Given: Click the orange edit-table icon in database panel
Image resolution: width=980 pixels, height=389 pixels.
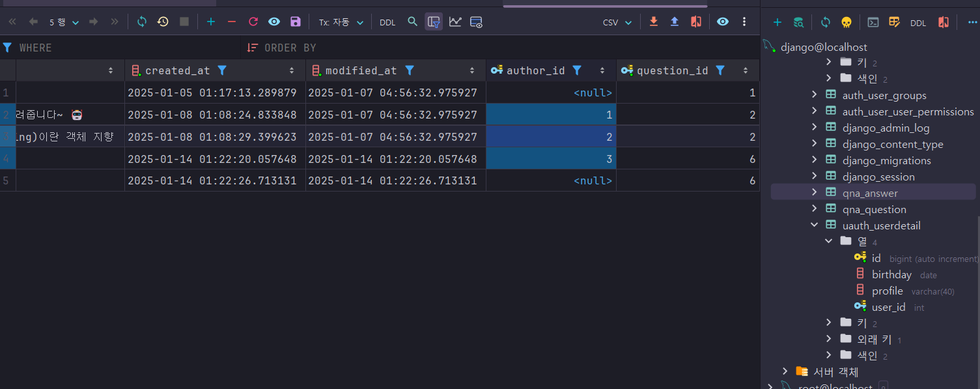Looking at the screenshot, I should coord(895,23).
